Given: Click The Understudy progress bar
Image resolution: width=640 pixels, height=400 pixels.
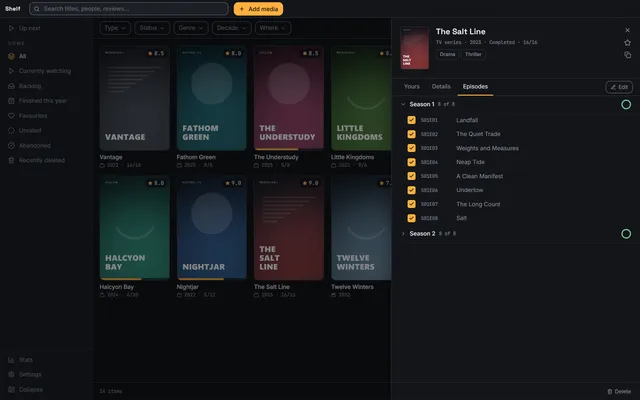Looking at the screenshot, I should click(289, 149).
